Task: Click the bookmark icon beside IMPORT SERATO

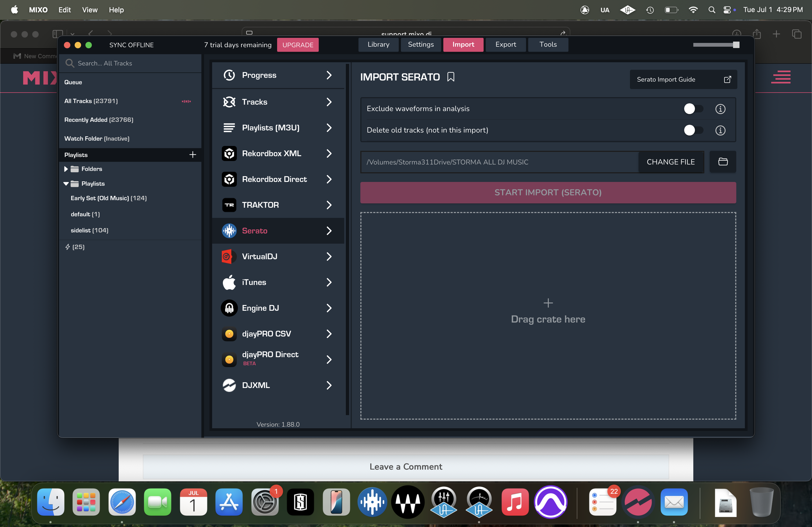Action: (451, 77)
